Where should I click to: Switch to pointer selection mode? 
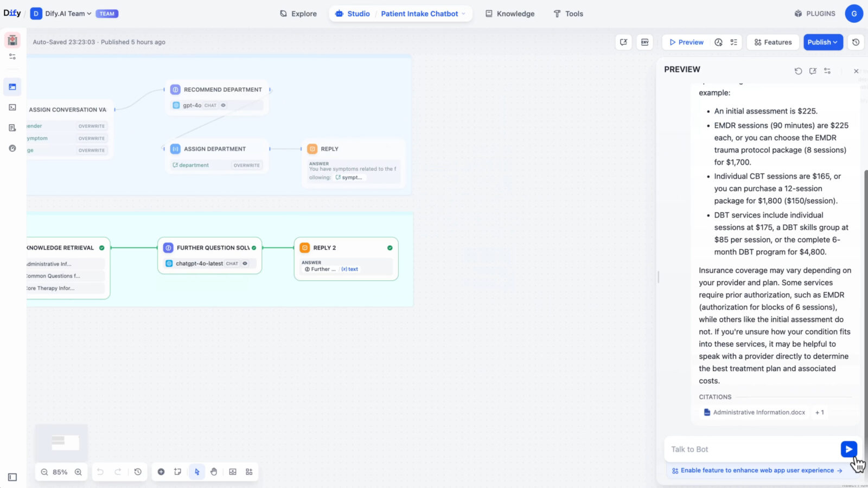197,472
